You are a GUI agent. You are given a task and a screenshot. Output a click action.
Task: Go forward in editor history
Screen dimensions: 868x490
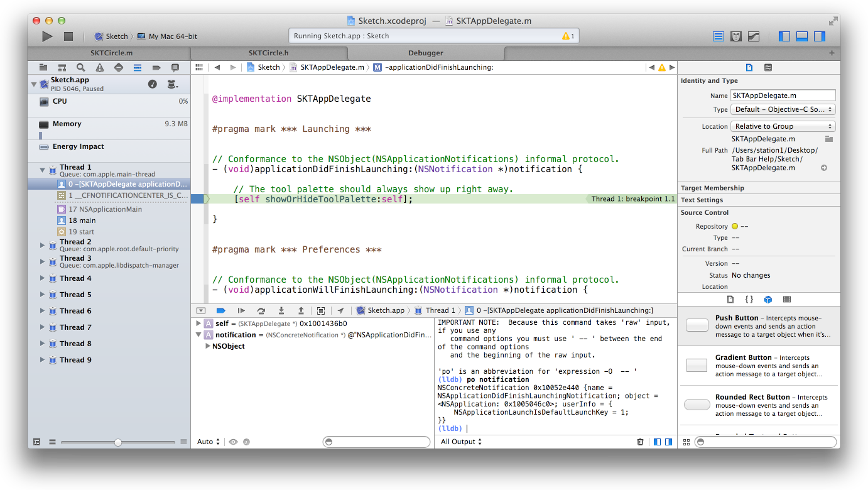click(x=233, y=67)
